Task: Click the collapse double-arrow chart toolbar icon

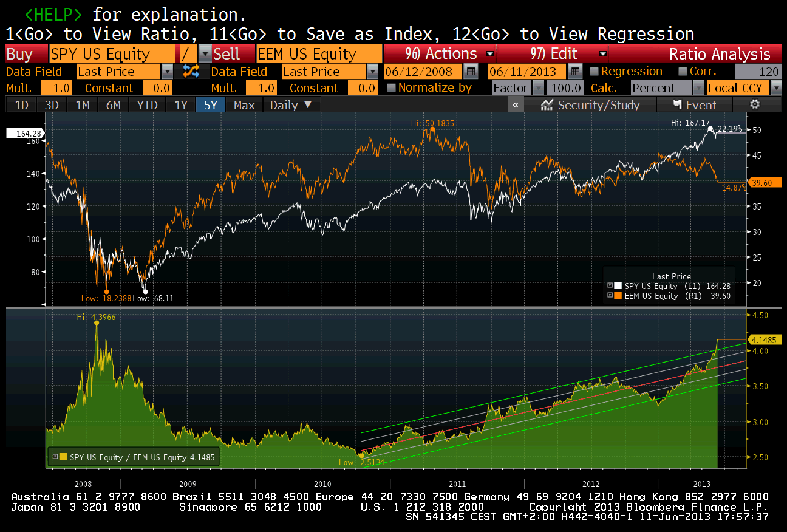Action: click(x=516, y=105)
